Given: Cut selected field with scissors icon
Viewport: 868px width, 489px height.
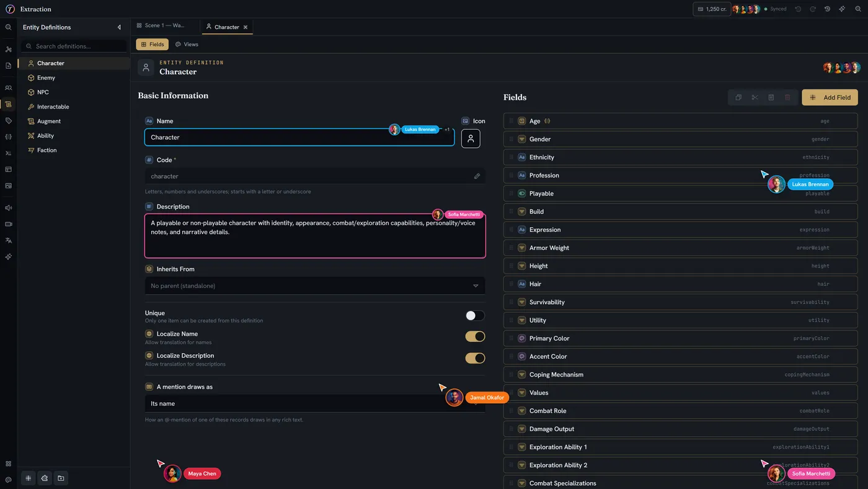Looking at the screenshot, I should tap(755, 97).
